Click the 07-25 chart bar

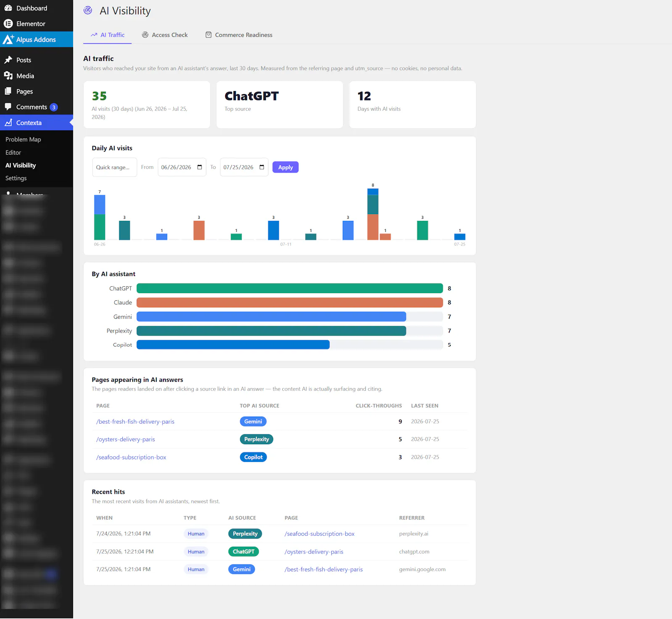tap(460, 237)
